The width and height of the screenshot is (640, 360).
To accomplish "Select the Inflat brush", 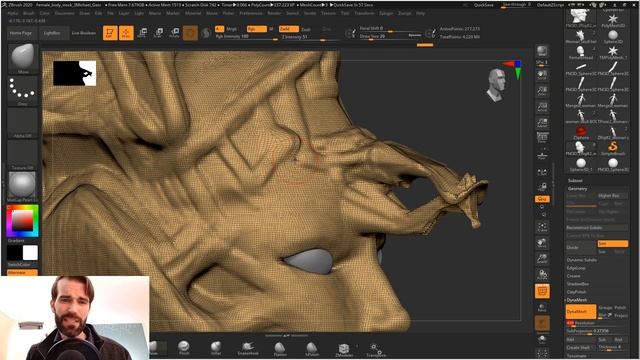I will click(216, 348).
